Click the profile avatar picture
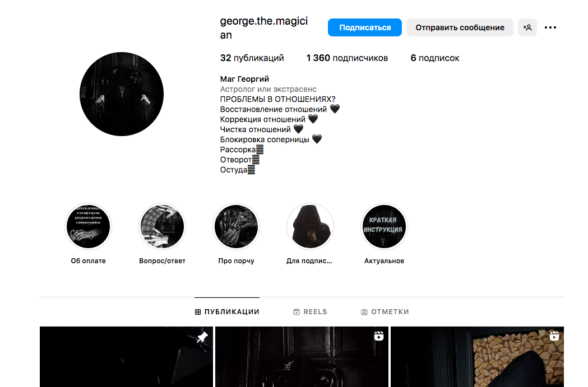This screenshot has width=588, height=387. point(122,94)
